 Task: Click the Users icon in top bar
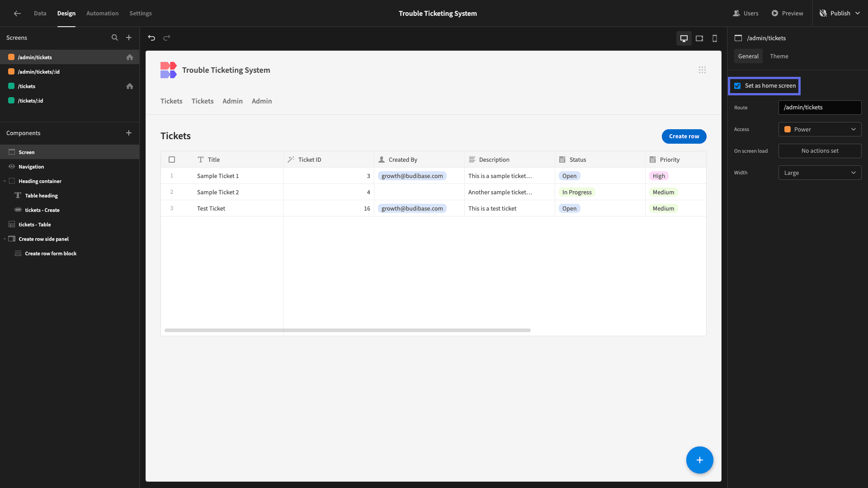(x=736, y=13)
